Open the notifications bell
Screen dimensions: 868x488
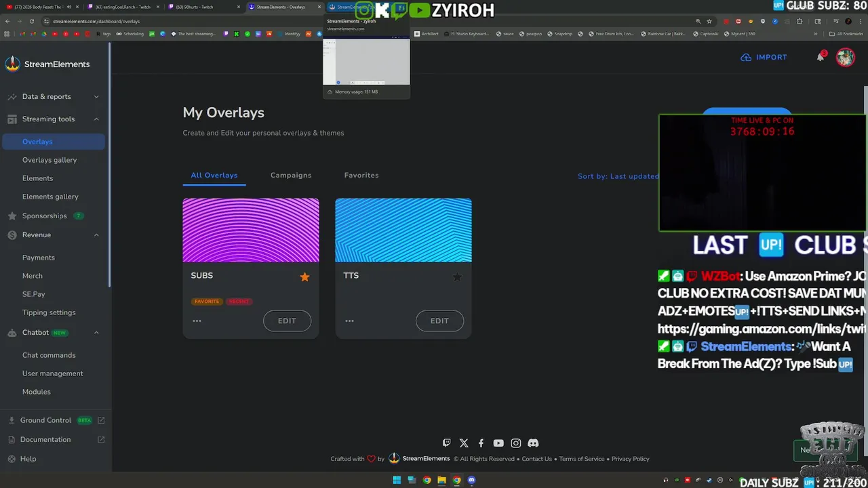tap(821, 57)
